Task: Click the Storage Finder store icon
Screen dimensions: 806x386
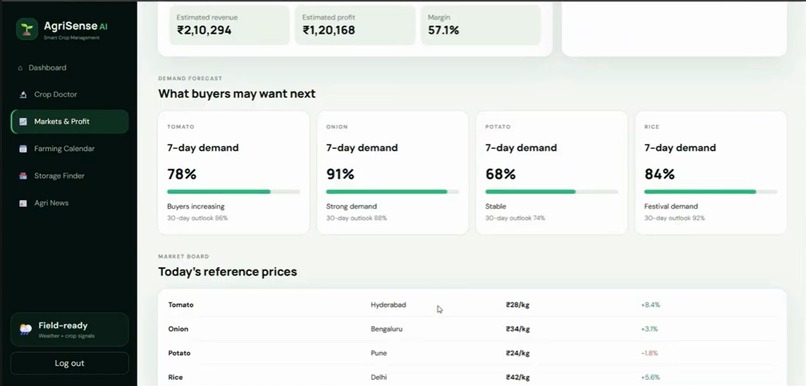Action: [x=23, y=176]
